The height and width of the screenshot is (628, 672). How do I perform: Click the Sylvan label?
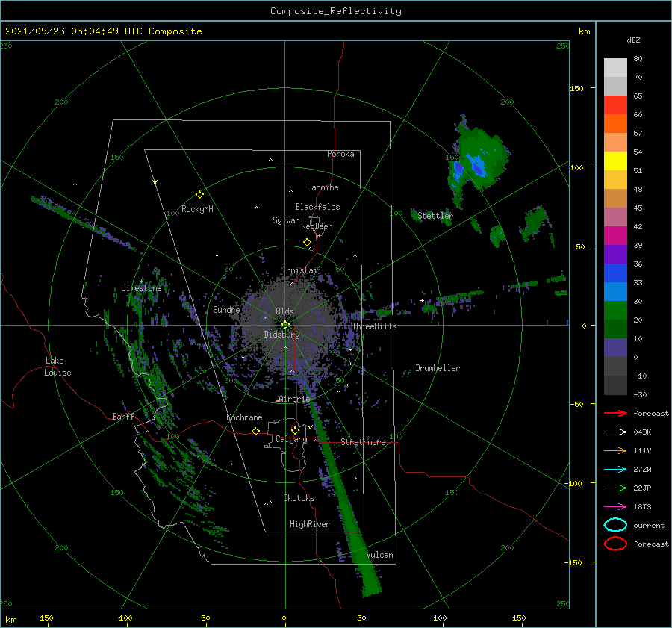286,220
